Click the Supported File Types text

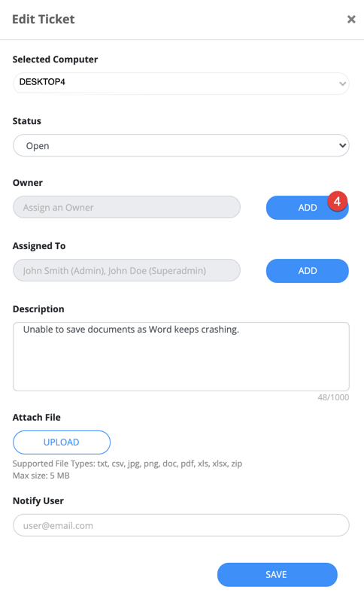coord(127,464)
